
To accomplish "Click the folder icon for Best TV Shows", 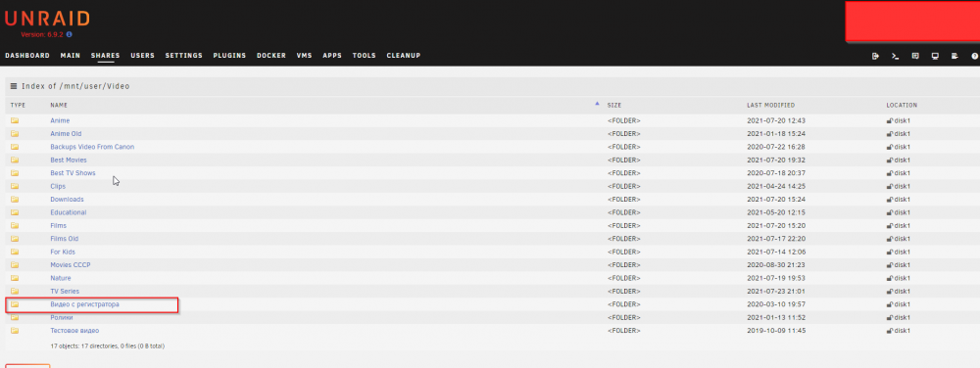I will click(15, 173).
